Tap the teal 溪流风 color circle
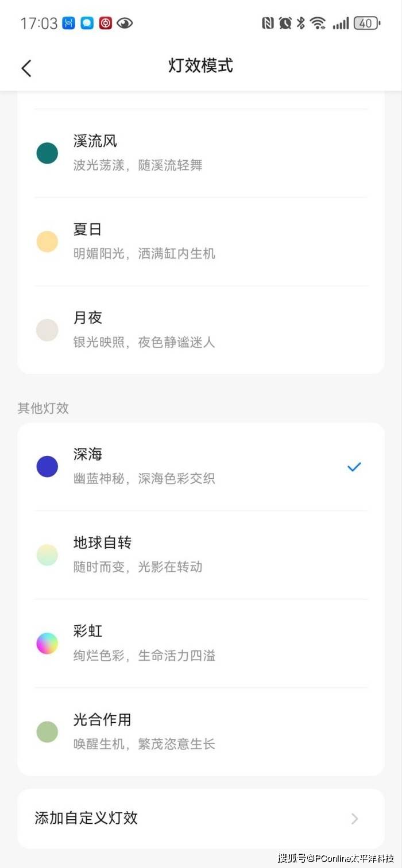 point(47,153)
